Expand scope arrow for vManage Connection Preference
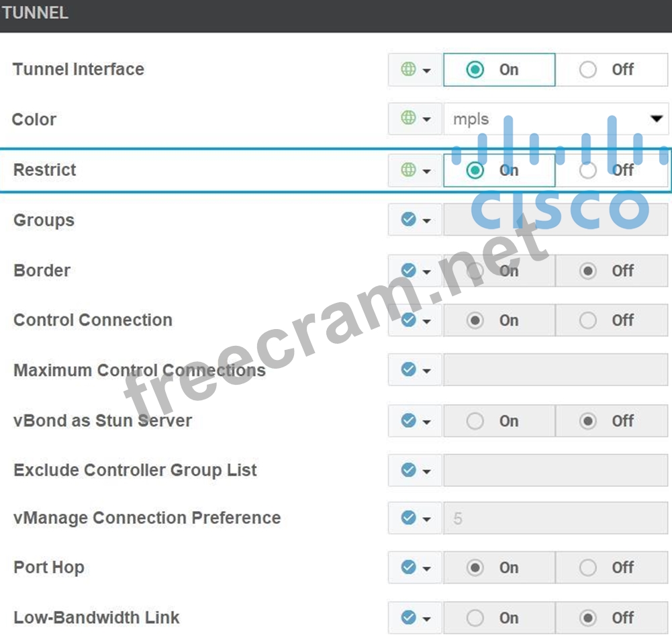 coord(427,518)
